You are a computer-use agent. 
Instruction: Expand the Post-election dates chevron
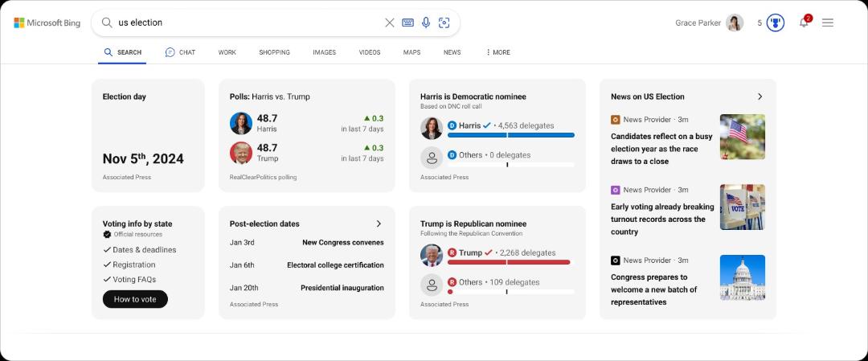pyautogui.click(x=379, y=224)
